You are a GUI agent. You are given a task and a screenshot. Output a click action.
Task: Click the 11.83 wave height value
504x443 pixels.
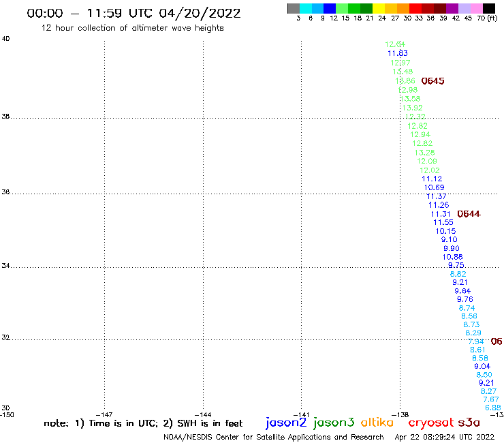click(x=398, y=53)
